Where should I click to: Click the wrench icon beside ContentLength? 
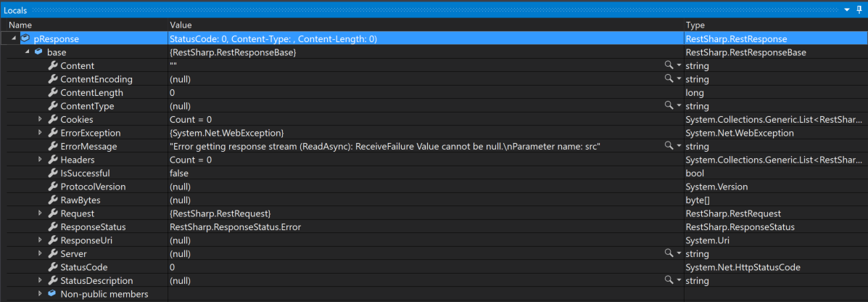[x=53, y=92]
